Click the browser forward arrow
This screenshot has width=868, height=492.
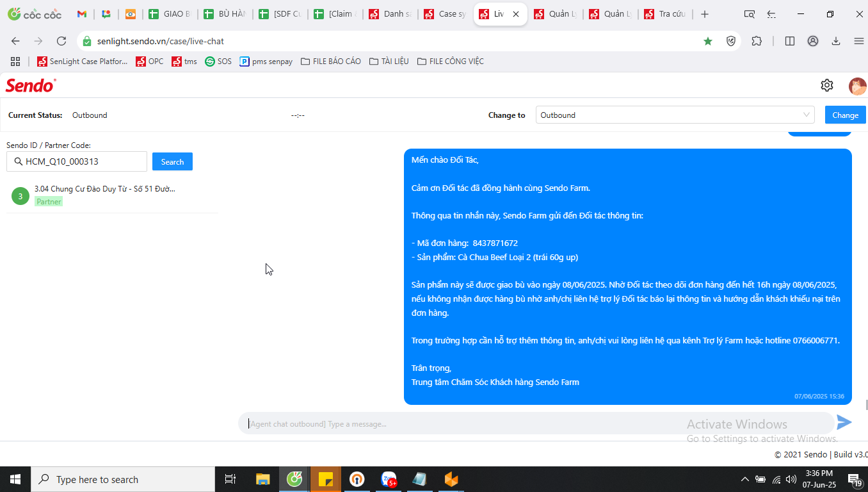click(38, 41)
